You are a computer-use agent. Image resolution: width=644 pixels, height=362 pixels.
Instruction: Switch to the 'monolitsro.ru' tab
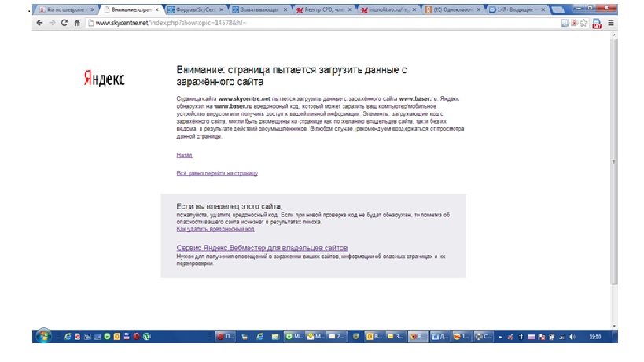pyautogui.click(x=388, y=9)
